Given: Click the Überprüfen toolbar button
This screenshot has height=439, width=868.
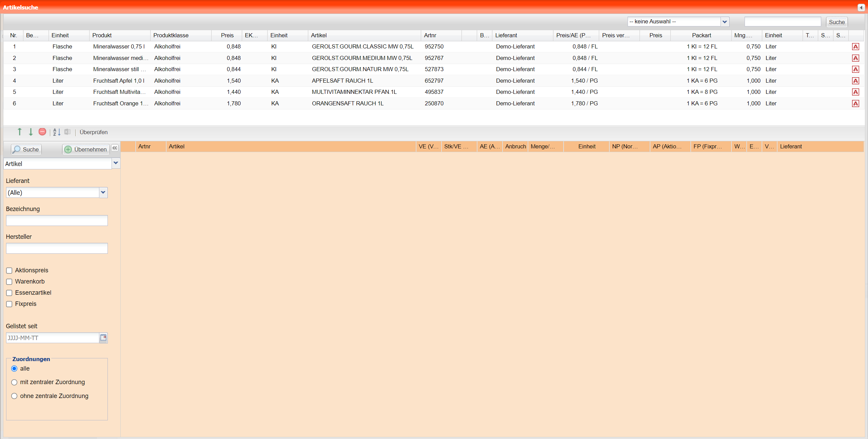Looking at the screenshot, I should click(x=94, y=132).
